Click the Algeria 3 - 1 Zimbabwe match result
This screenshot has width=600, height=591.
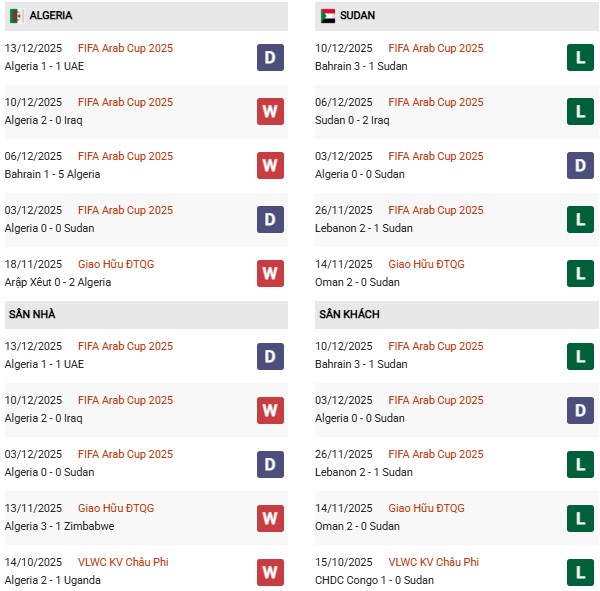coord(59,526)
